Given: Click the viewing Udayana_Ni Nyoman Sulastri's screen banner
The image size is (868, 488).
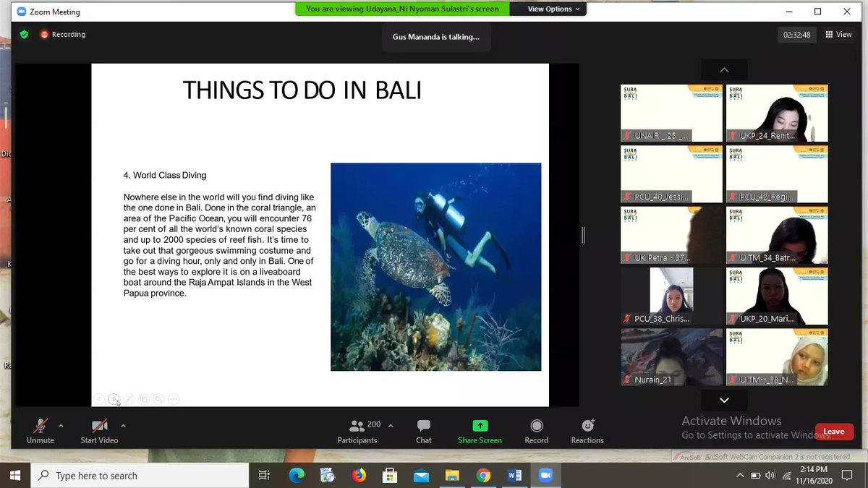Looking at the screenshot, I should coord(402,9).
